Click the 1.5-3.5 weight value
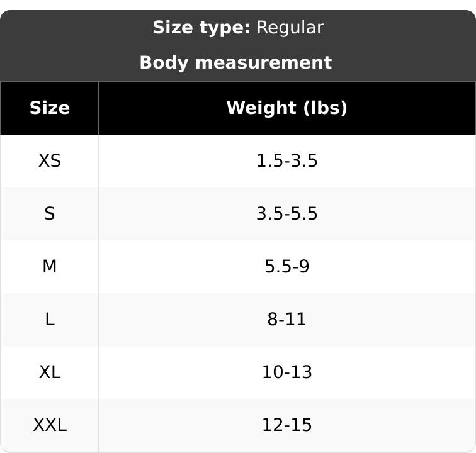This screenshot has width=476, height=453. [x=287, y=161]
